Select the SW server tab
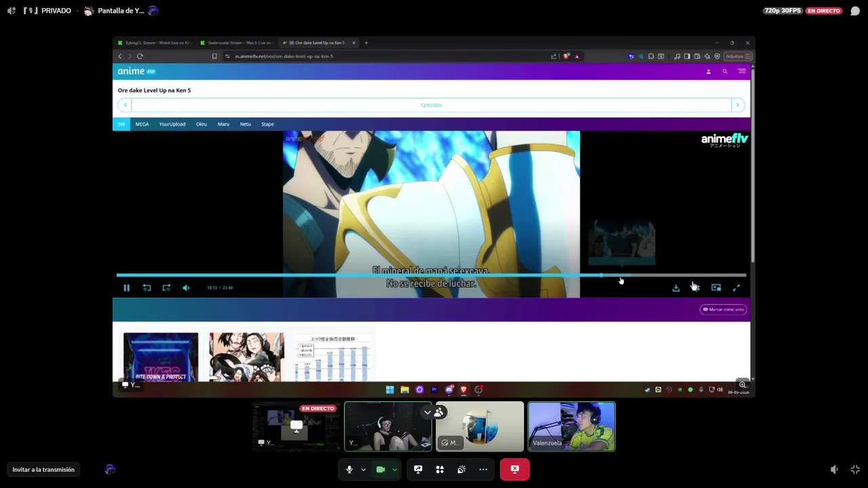This screenshot has height=488, width=868. 121,124
